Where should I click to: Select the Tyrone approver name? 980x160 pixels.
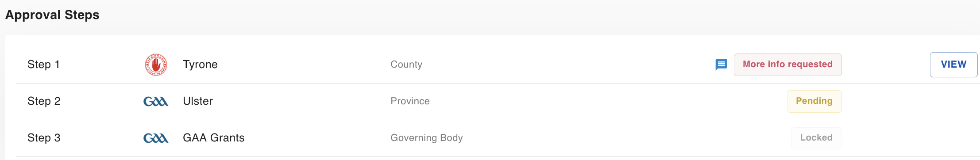(200, 65)
